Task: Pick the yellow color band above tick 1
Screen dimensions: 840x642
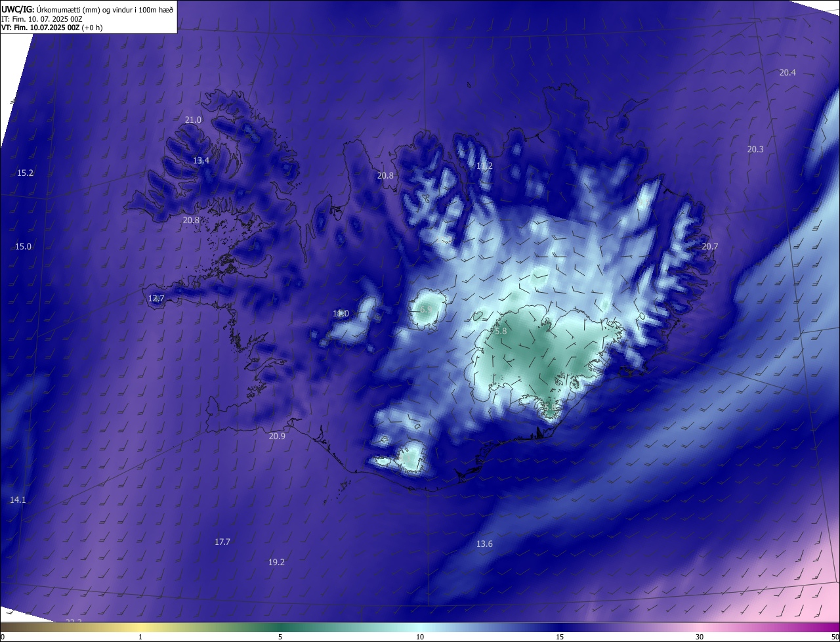Action: tap(140, 628)
